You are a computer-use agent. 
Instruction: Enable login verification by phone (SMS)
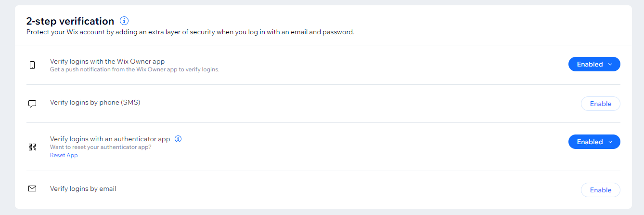click(x=601, y=104)
